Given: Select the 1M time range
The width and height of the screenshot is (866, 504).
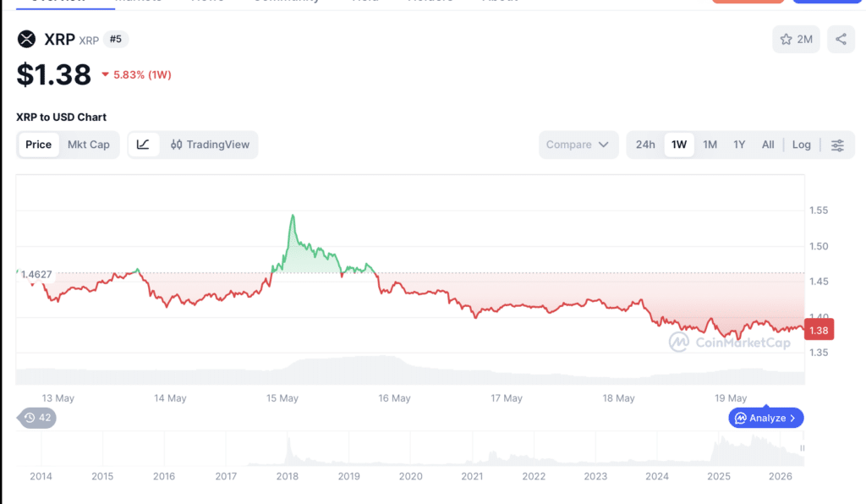Looking at the screenshot, I should tap(710, 145).
